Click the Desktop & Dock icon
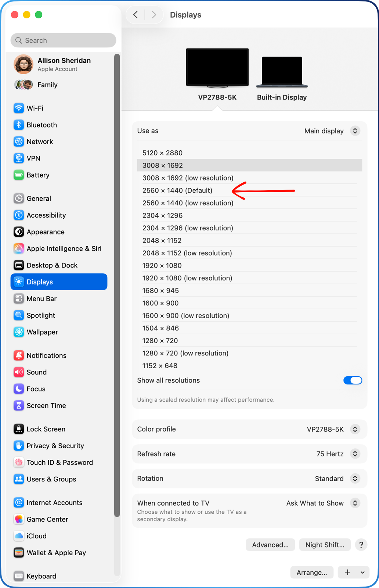The width and height of the screenshot is (379, 588). 19,265
